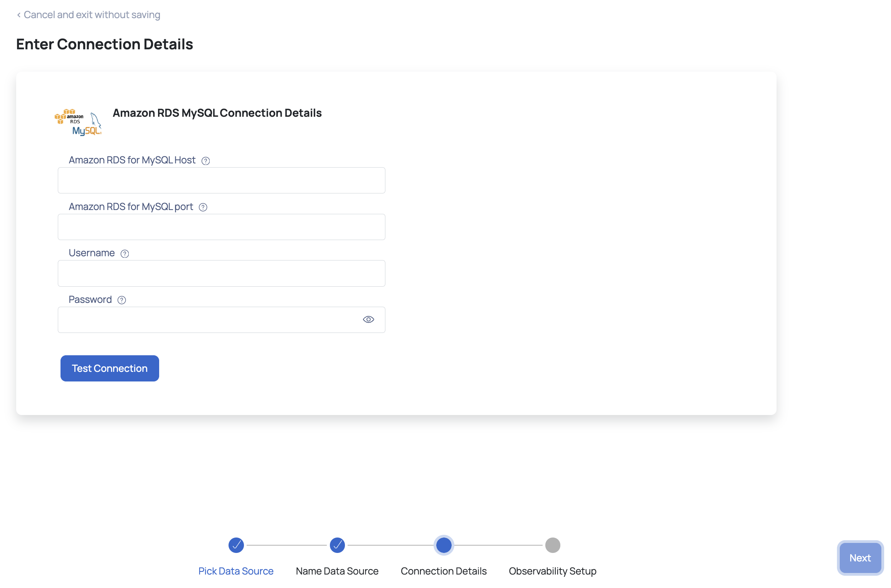Focus the Amazon RDS for MySQL port field
The width and height of the screenshot is (891, 588).
[222, 227]
